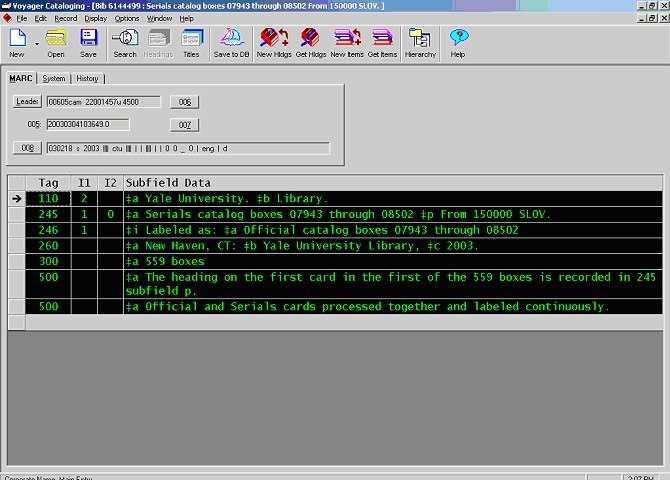This screenshot has height=480, width=670.
Task: Click the Tag column header
Action: pos(48,183)
